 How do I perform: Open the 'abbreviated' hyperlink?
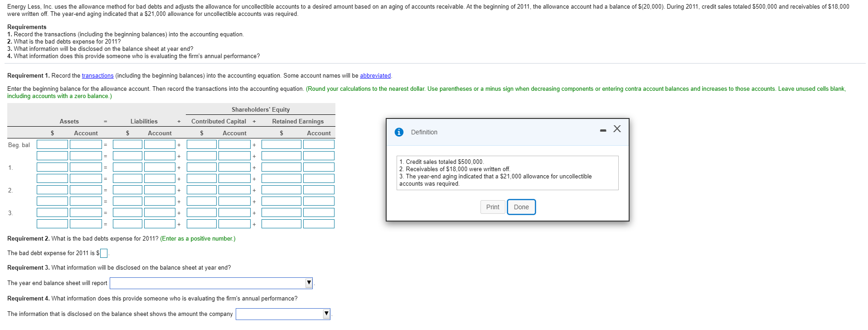coord(375,76)
